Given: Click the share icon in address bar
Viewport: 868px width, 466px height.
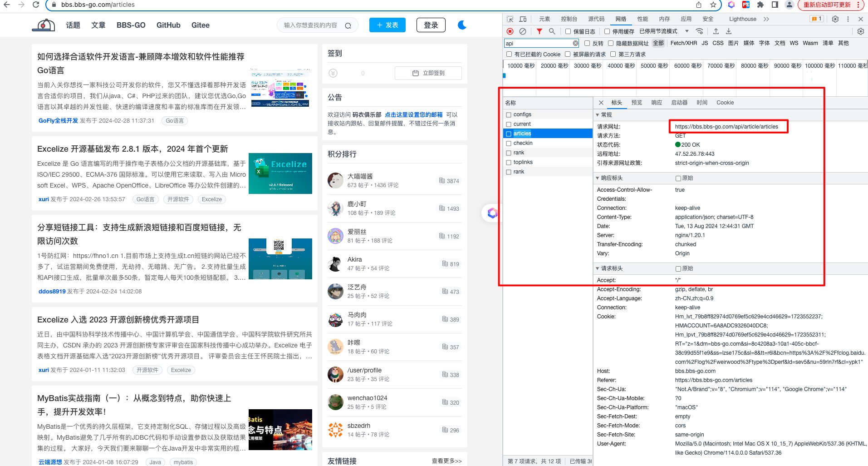Looking at the screenshot, I should (x=699, y=5).
